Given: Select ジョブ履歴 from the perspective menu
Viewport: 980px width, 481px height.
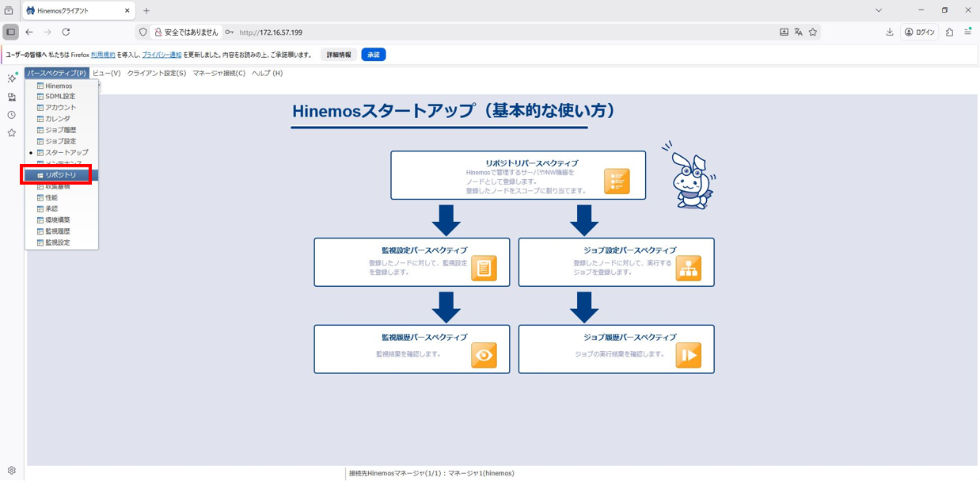Looking at the screenshot, I should point(60,130).
